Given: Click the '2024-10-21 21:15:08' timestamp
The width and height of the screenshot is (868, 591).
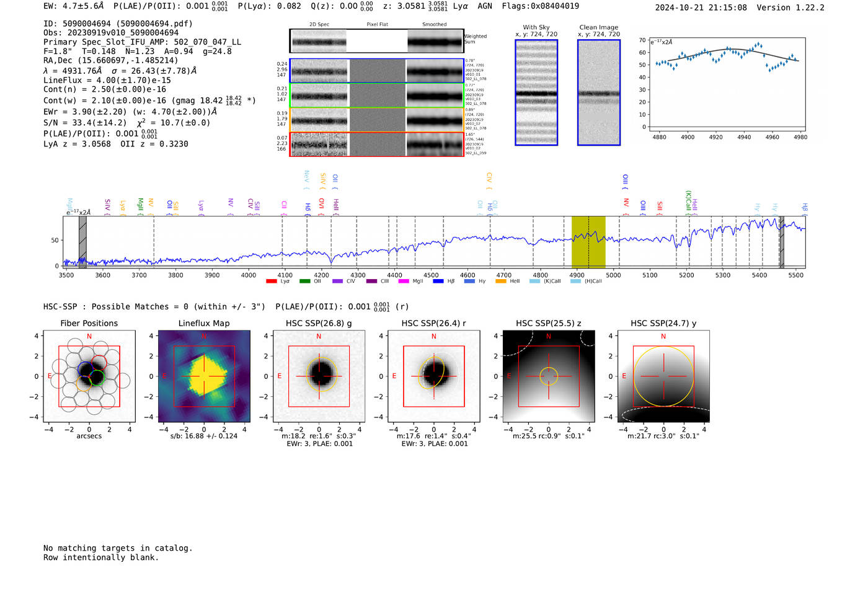Looking at the screenshot, I should [x=701, y=7].
